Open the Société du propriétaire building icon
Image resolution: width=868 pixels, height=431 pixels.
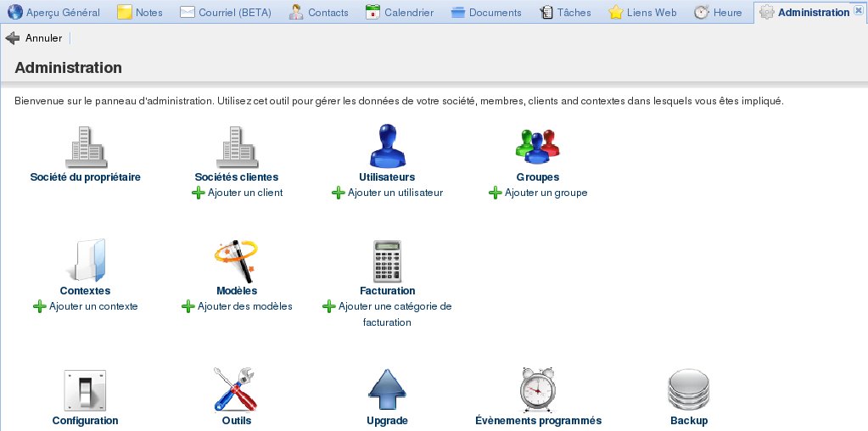(85, 147)
